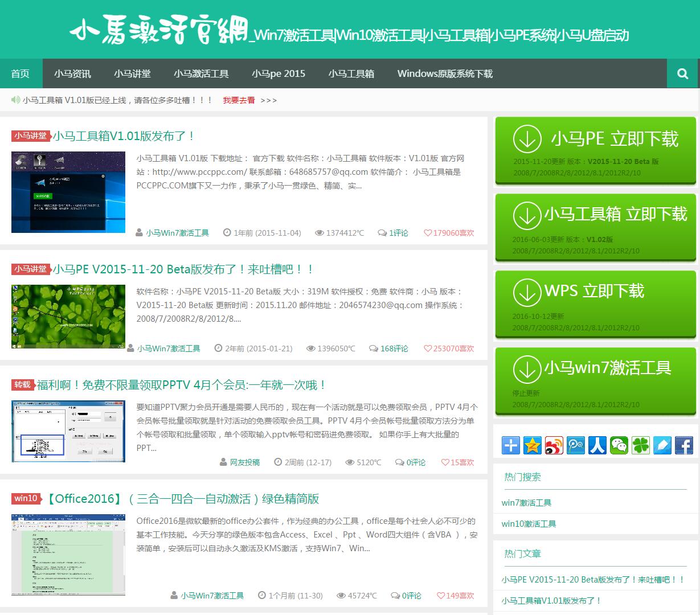Click download arrow icon on 小马PE button
The width and height of the screenshot is (700, 615).
[x=527, y=138]
